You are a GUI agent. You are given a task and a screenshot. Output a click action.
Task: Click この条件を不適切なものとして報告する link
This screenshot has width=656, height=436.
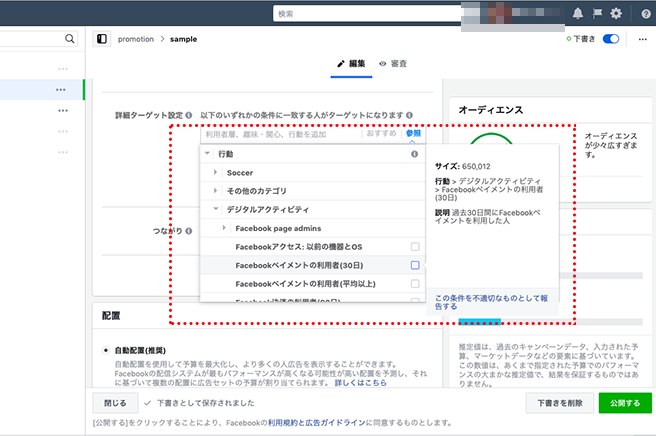[491, 302]
